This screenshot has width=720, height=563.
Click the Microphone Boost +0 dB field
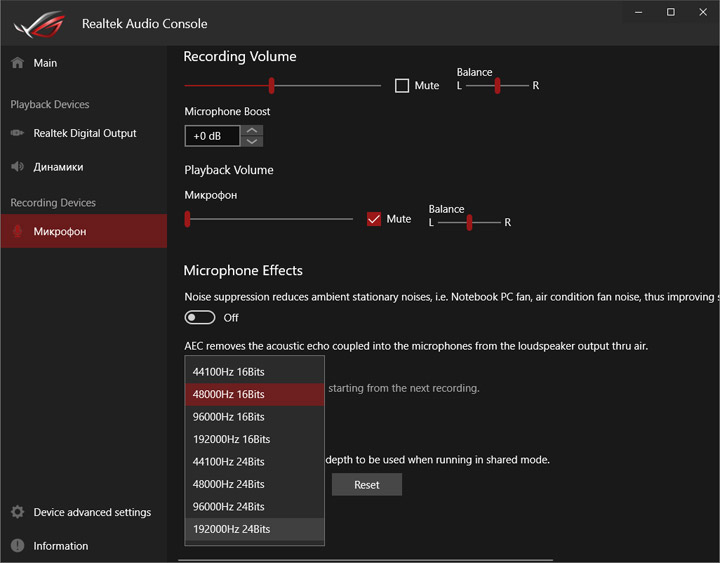(x=212, y=136)
